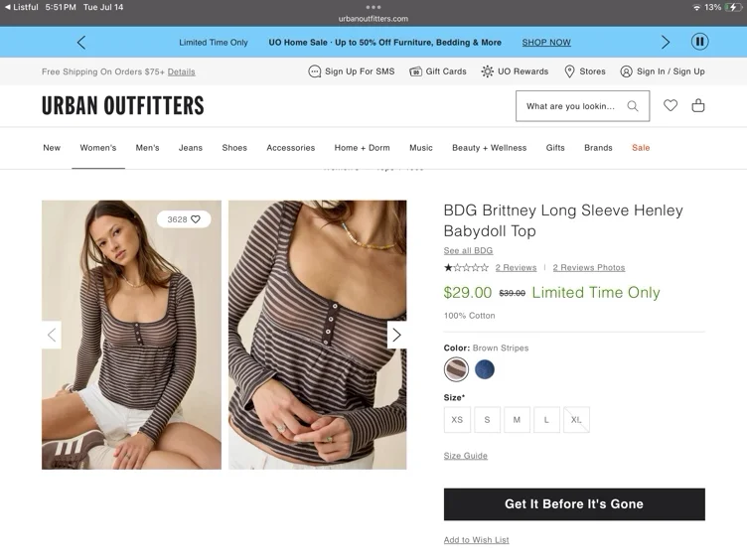Click the search magnifier icon
Viewport: 747px width, 560px height.
coord(633,105)
